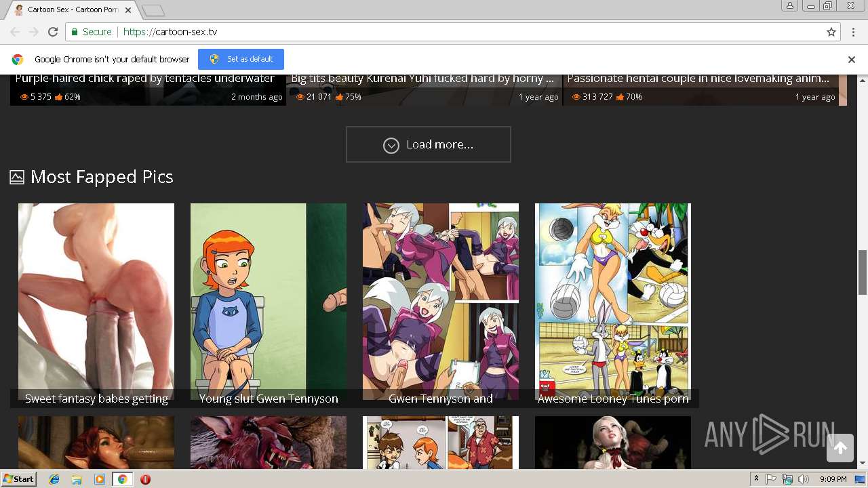Click the Show desktop taskbar button
The height and width of the screenshot is (488, 868).
click(861, 479)
